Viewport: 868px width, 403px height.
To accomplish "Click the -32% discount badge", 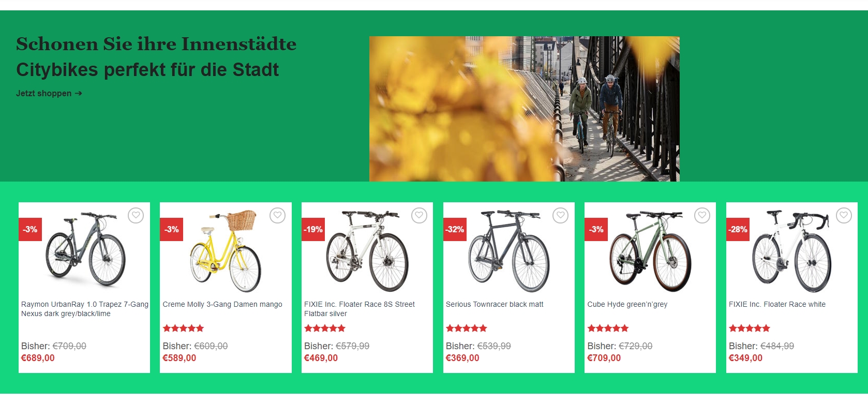I will [x=455, y=229].
